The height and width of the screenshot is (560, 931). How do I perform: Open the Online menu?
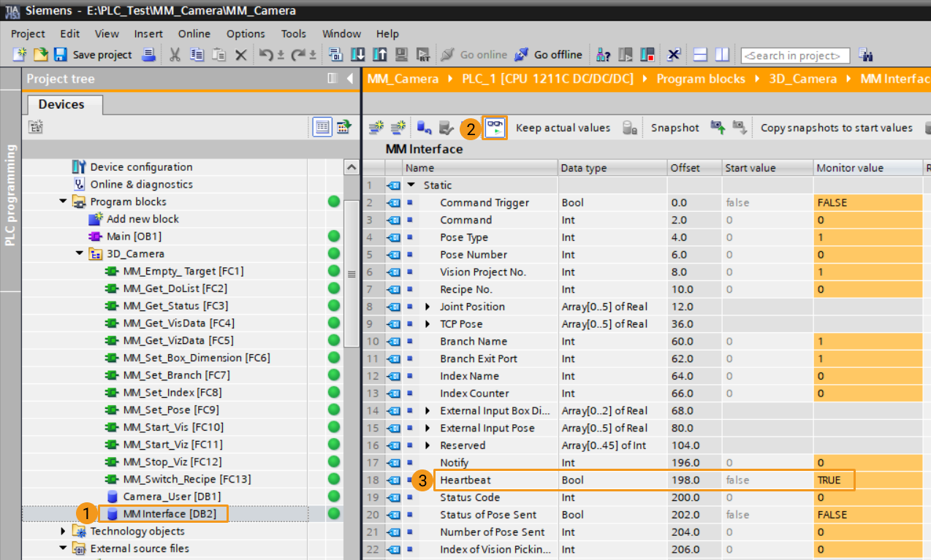coord(194,34)
